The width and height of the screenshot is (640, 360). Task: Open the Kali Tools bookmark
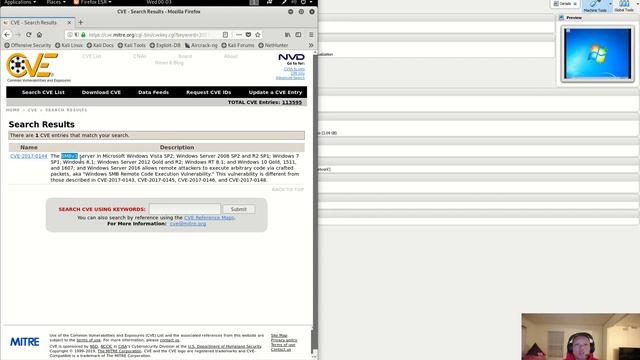point(131,45)
